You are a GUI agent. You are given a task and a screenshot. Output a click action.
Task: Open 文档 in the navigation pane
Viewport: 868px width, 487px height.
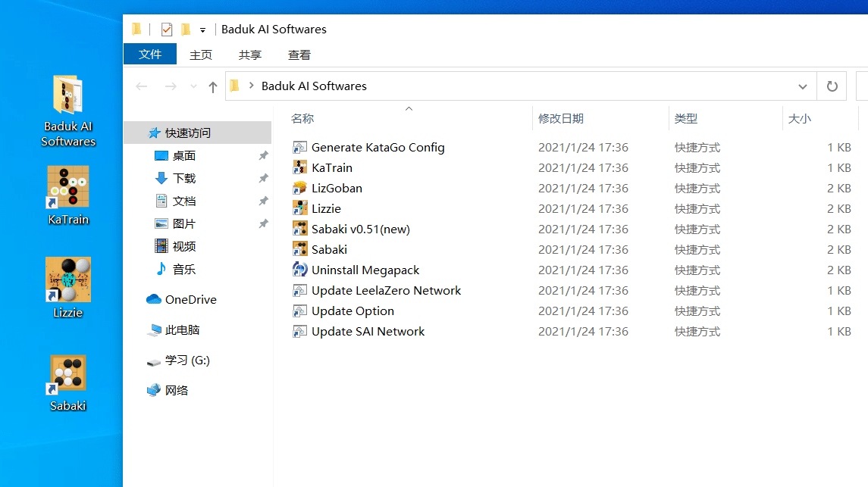[183, 201]
